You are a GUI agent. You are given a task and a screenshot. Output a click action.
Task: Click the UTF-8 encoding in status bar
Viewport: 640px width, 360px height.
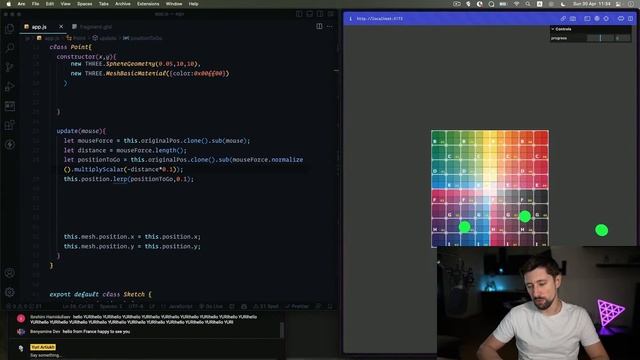click(x=136, y=307)
